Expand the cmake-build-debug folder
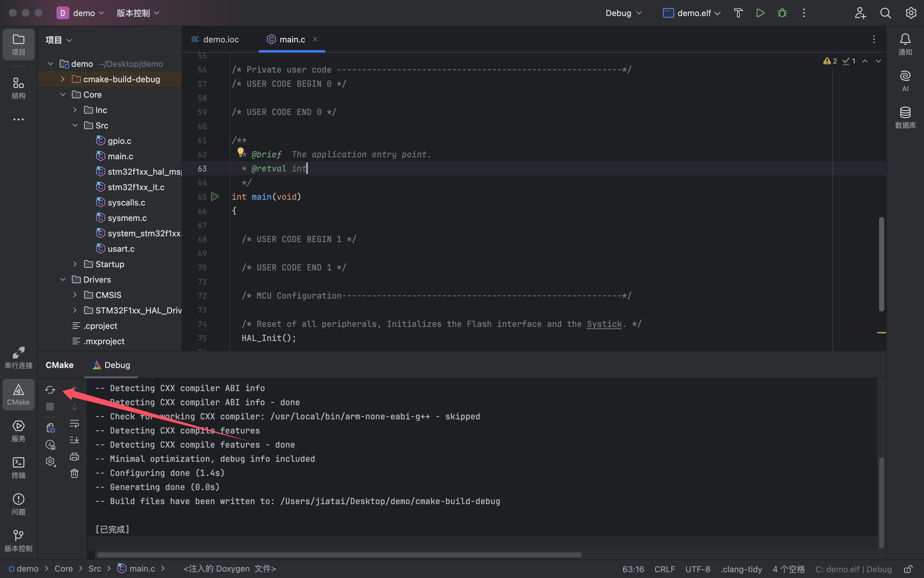 point(63,79)
